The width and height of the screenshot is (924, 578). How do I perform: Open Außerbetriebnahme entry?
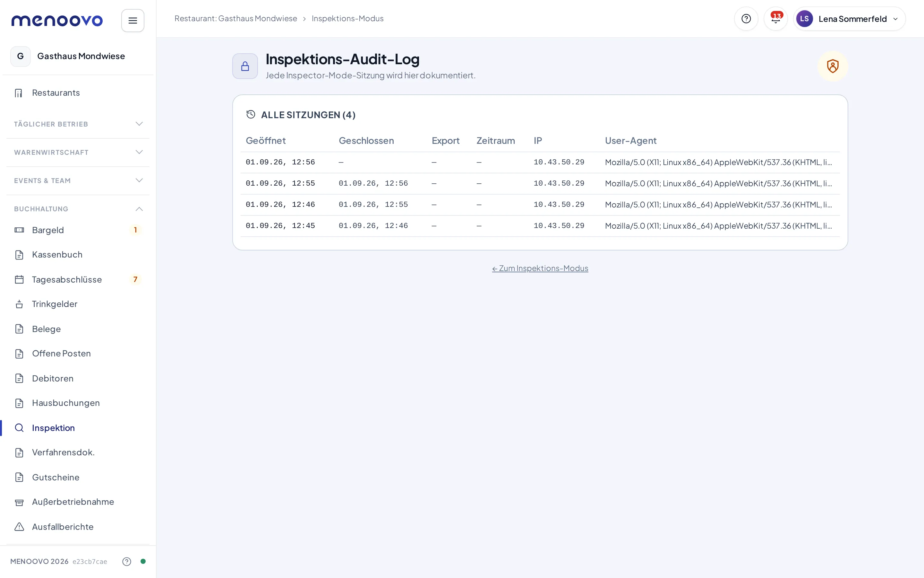click(78, 502)
